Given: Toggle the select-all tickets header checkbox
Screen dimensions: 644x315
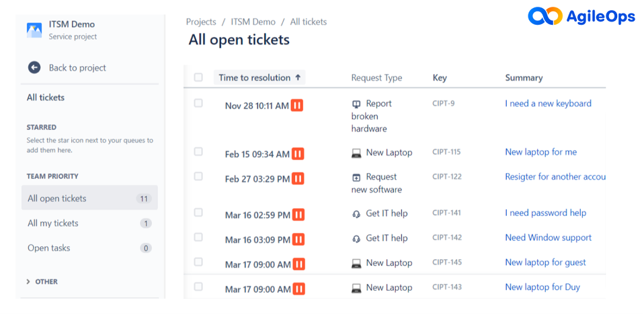Looking at the screenshot, I should tap(198, 77).
